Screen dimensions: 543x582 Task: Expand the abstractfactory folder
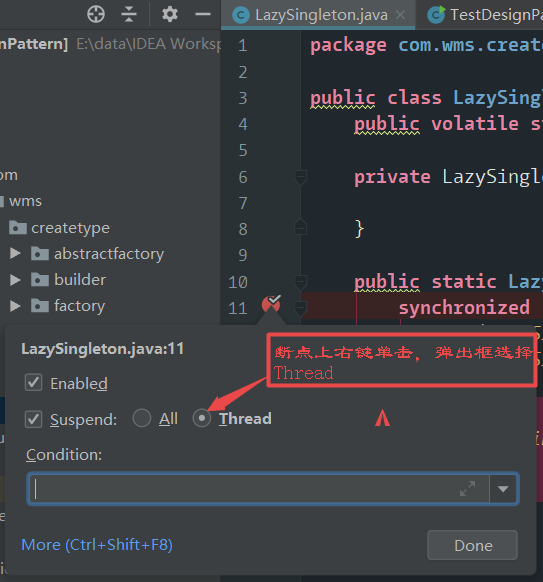[x=15, y=254]
